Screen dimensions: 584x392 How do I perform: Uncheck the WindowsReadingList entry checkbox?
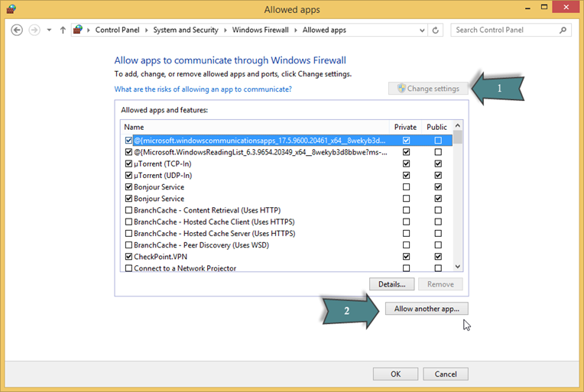point(128,152)
